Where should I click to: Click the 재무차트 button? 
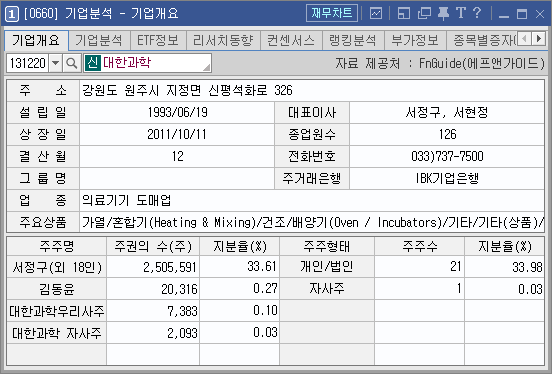click(x=332, y=13)
